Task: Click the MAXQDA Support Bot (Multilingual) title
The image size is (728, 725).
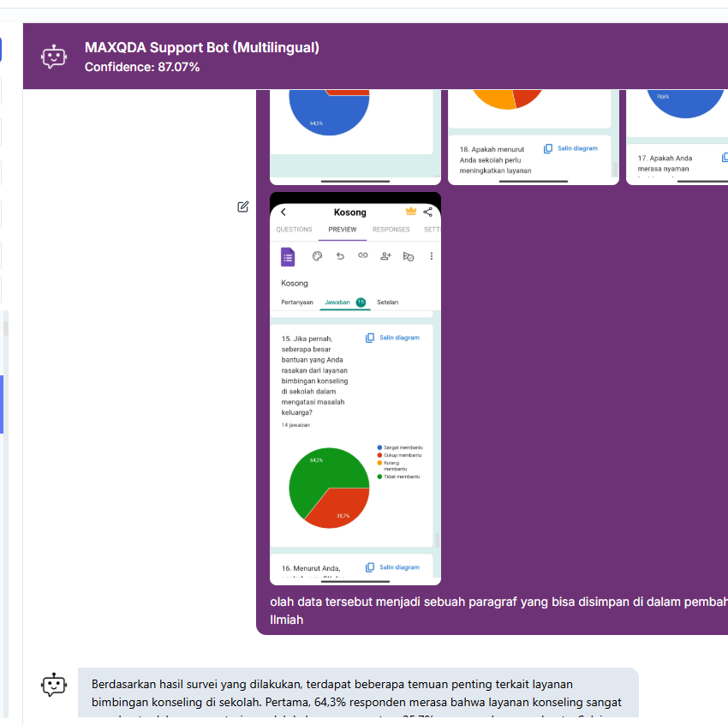Action: pos(202,47)
